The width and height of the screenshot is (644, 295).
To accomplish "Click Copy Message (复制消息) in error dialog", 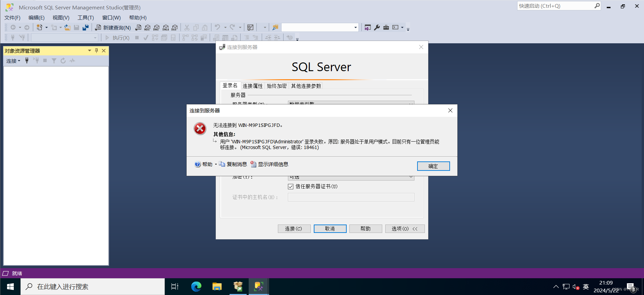I will [x=233, y=164].
